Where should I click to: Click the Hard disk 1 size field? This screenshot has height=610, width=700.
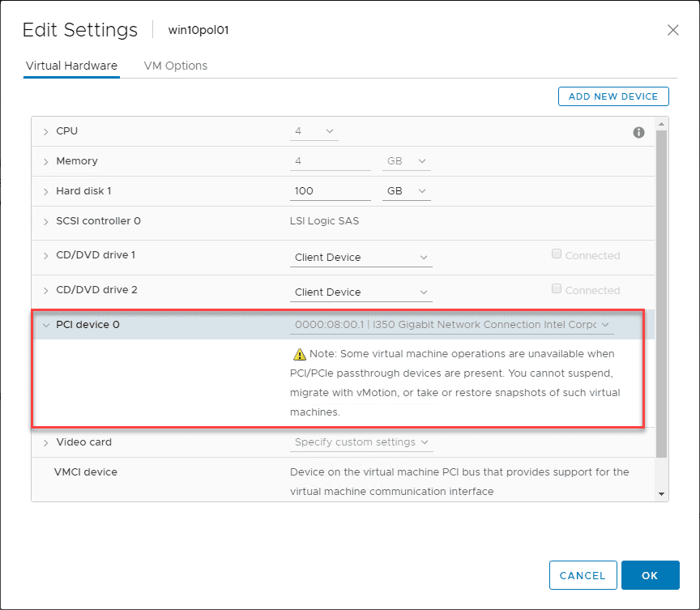coord(328,191)
